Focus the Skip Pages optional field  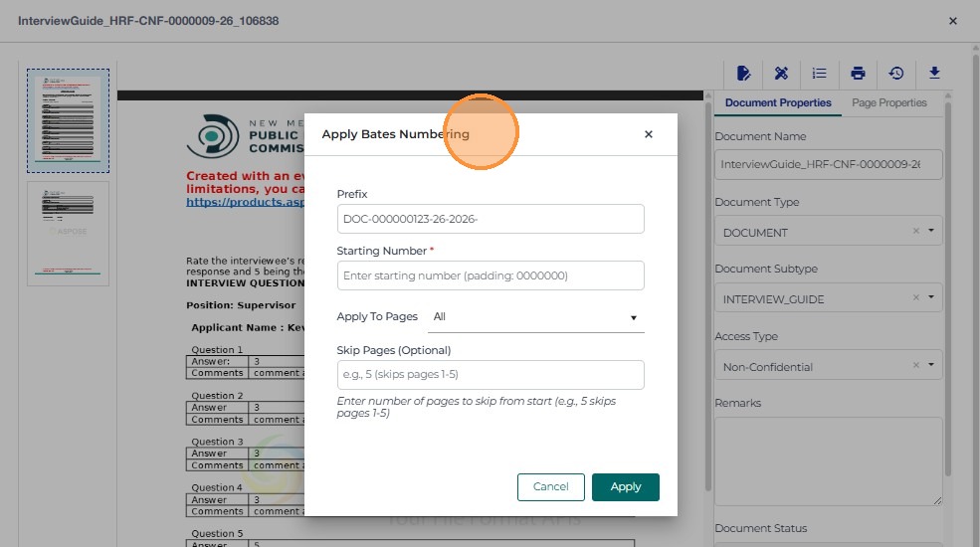pos(490,375)
